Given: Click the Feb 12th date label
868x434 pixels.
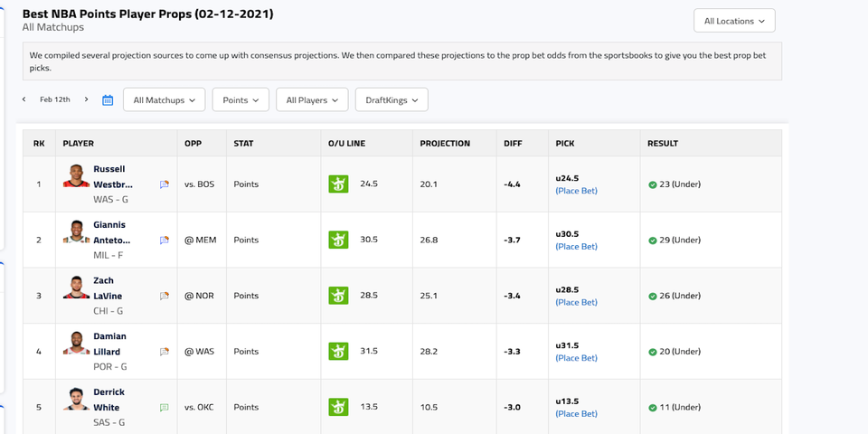Looking at the screenshot, I should [x=55, y=99].
